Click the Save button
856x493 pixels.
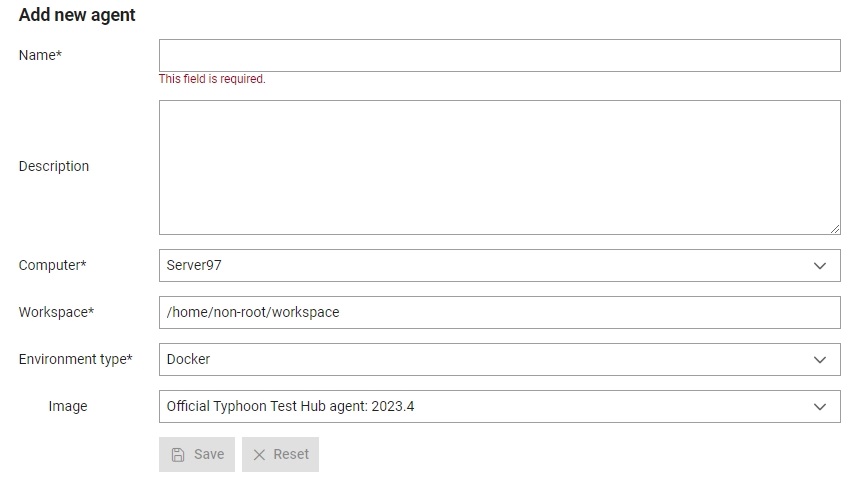197,454
